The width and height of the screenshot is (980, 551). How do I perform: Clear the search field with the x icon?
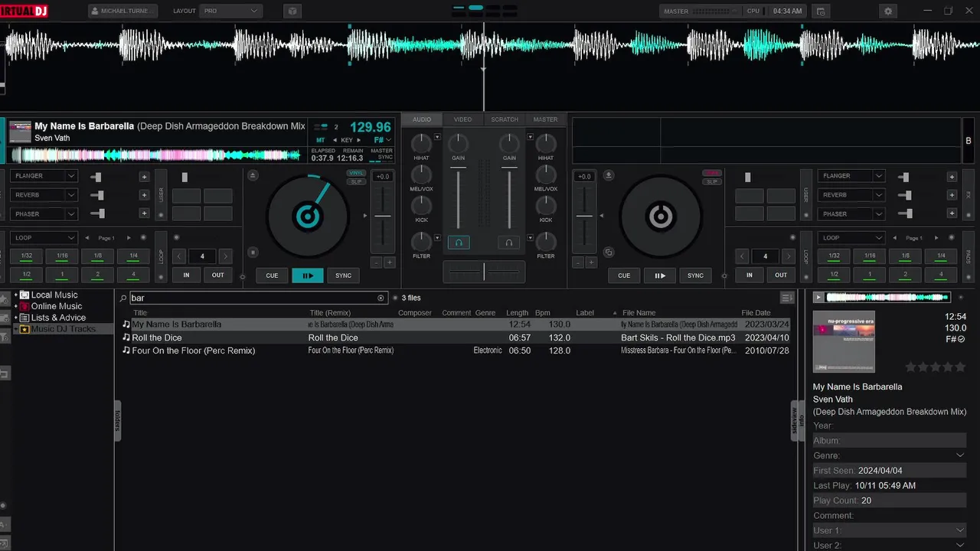[381, 298]
